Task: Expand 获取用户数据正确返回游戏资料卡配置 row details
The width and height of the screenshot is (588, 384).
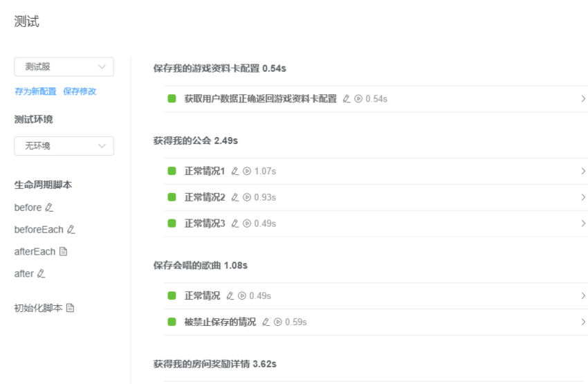Action: [583, 99]
